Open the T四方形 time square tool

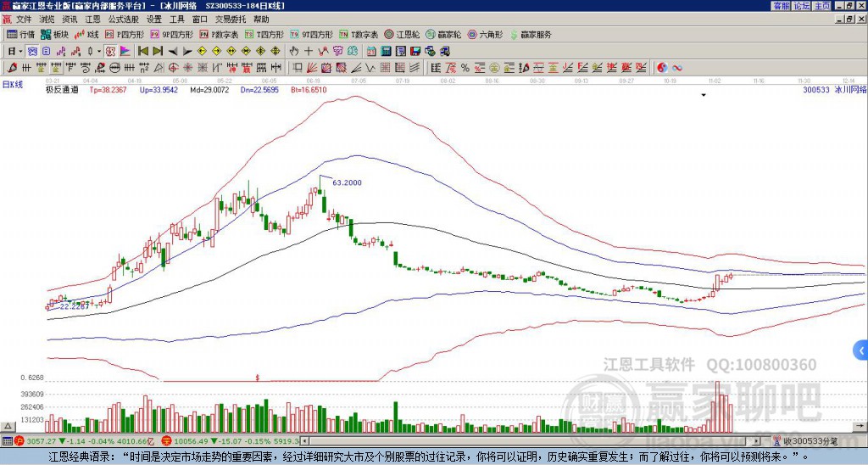coord(264,34)
